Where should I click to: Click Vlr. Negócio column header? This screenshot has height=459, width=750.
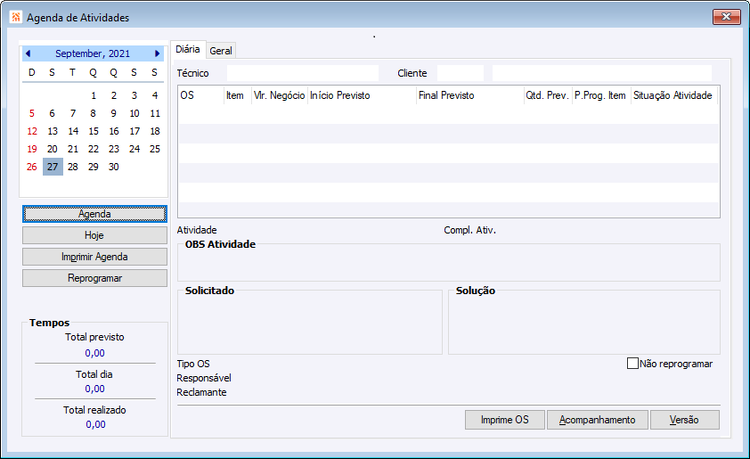279,95
